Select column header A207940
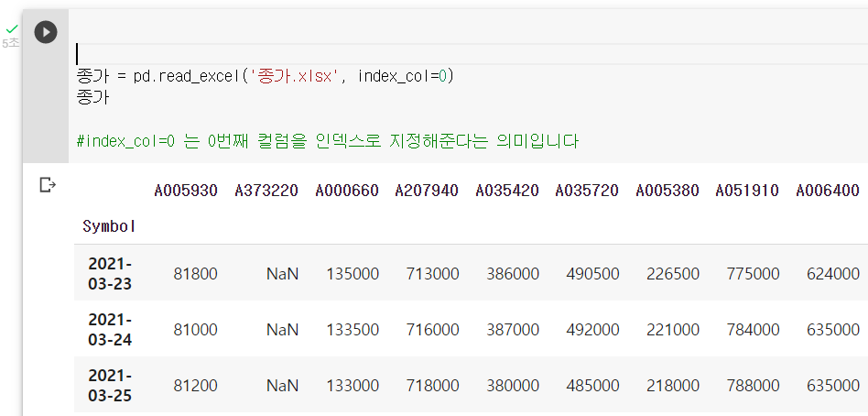Image resolution: width=868 pixels, height=416 pixels. pos(427,191)
